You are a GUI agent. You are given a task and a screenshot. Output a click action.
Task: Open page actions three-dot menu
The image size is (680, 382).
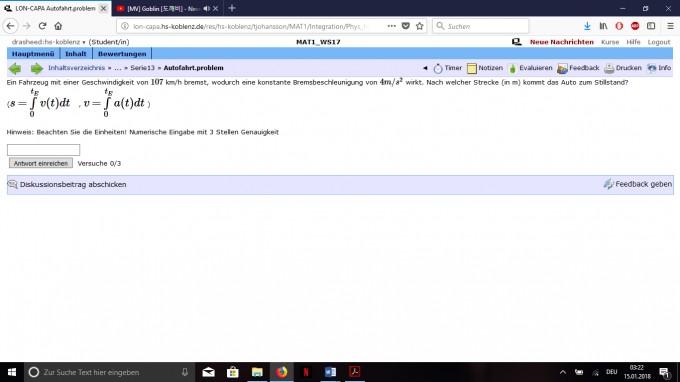392,26
